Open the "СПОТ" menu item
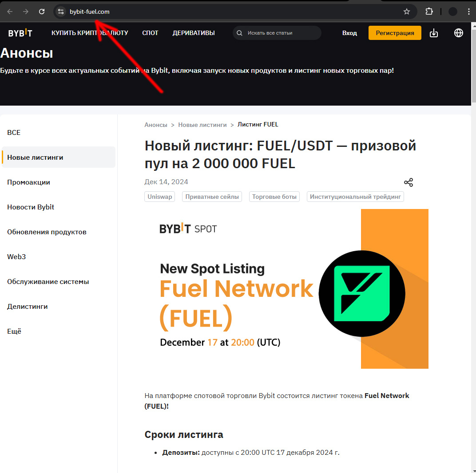This screenshot has width=476, height=473. click(x=150, y=33)
